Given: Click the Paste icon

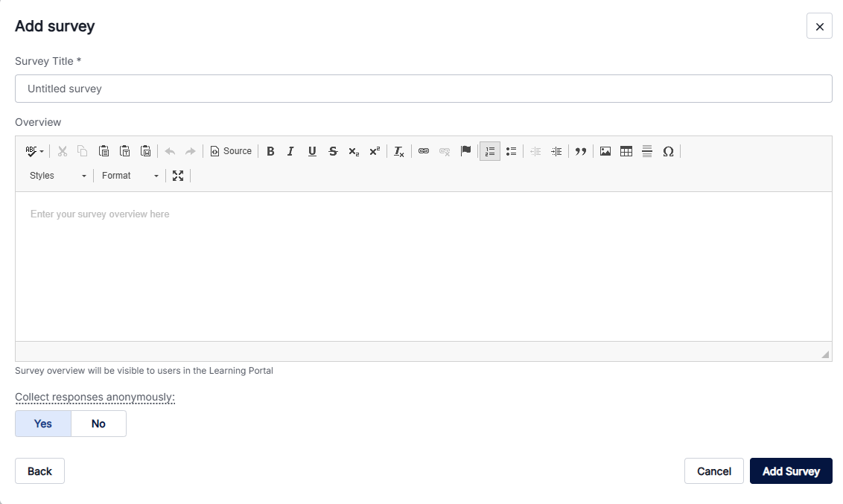Looking at the screenshot, I should 104,152.
